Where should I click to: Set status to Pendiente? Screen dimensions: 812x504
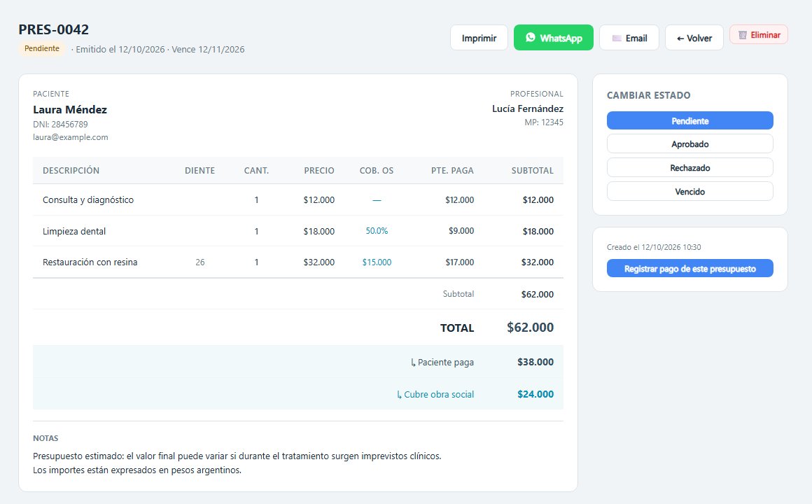click(x=689, y=120)
